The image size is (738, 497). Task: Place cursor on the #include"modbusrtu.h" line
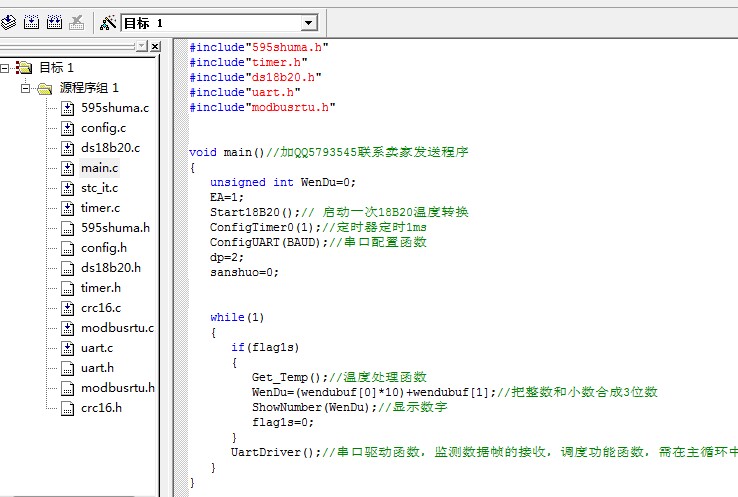[262, 107]
